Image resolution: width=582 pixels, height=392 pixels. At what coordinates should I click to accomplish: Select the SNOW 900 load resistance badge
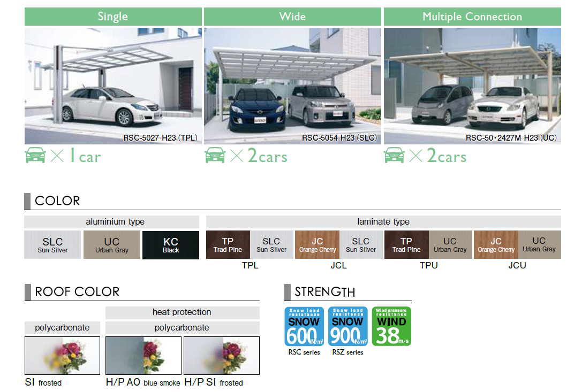pos(347,326)
